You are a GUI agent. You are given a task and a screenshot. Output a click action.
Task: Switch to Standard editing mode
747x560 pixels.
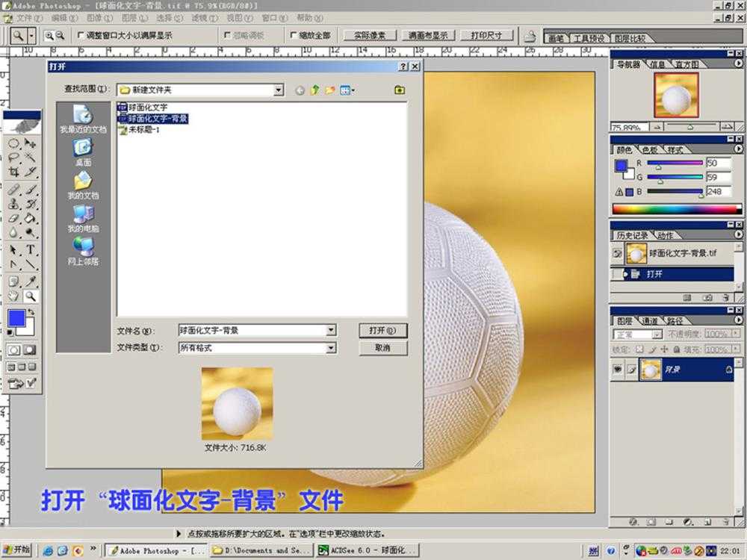pyautogui.click(x=13, y=350)
